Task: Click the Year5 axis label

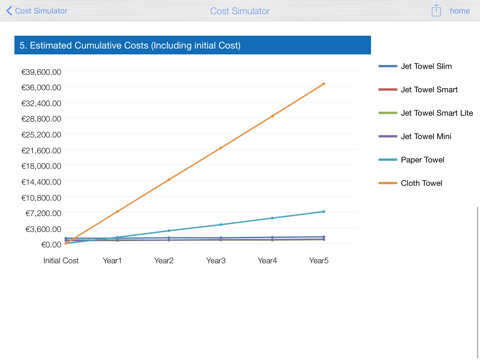Action: [319, 261]
